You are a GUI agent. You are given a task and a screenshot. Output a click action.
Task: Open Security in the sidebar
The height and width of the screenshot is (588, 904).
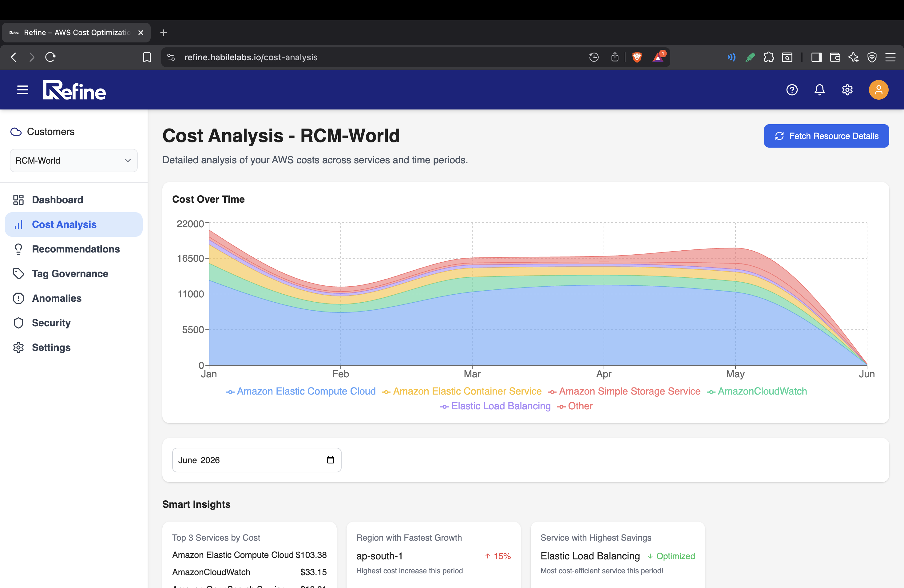(x=74, y=323)
